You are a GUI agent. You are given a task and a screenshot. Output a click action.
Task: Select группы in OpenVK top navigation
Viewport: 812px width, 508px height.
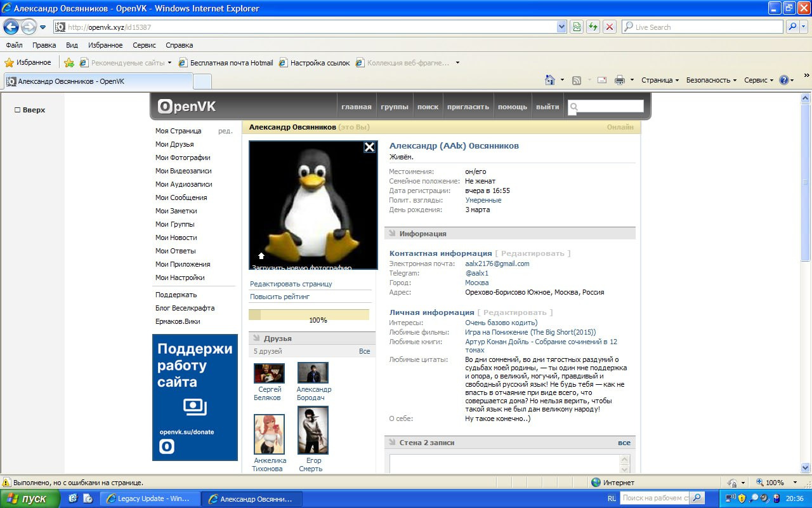point(395,107)
